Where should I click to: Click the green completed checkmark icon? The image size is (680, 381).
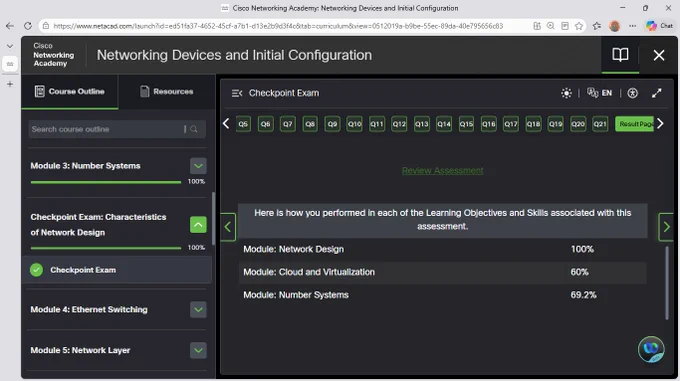pos(36,270)
